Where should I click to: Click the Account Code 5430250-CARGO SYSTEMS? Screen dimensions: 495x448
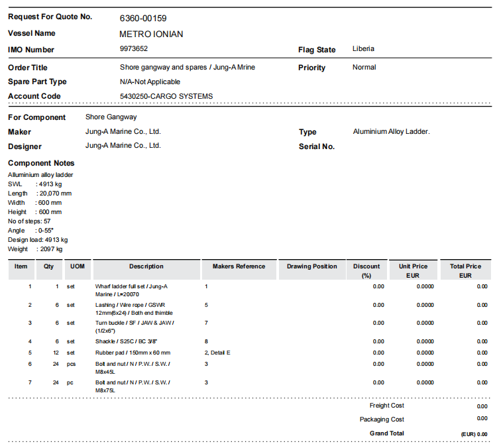coord(166,97)
